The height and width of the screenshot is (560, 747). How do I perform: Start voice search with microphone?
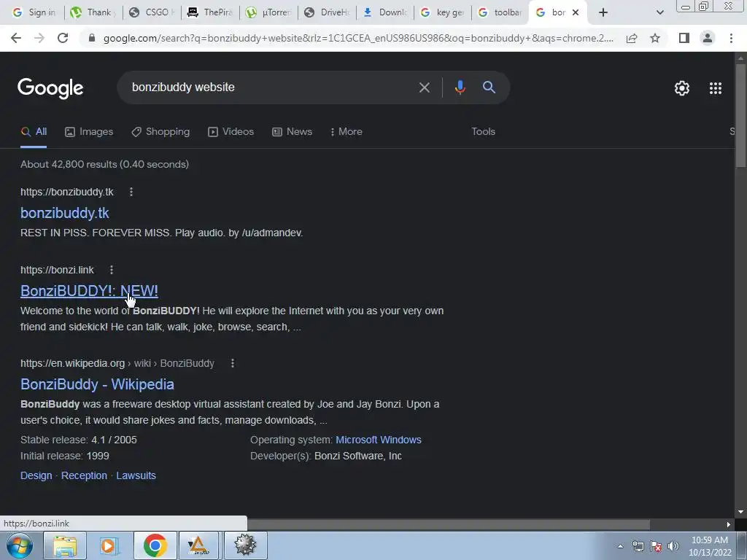(460, 87)
